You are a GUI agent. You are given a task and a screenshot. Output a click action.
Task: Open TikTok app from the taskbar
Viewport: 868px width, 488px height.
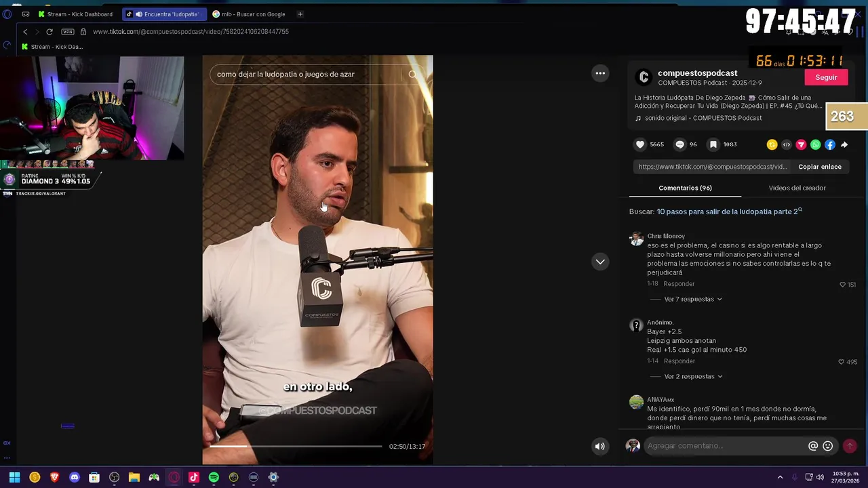click(194, 478)
